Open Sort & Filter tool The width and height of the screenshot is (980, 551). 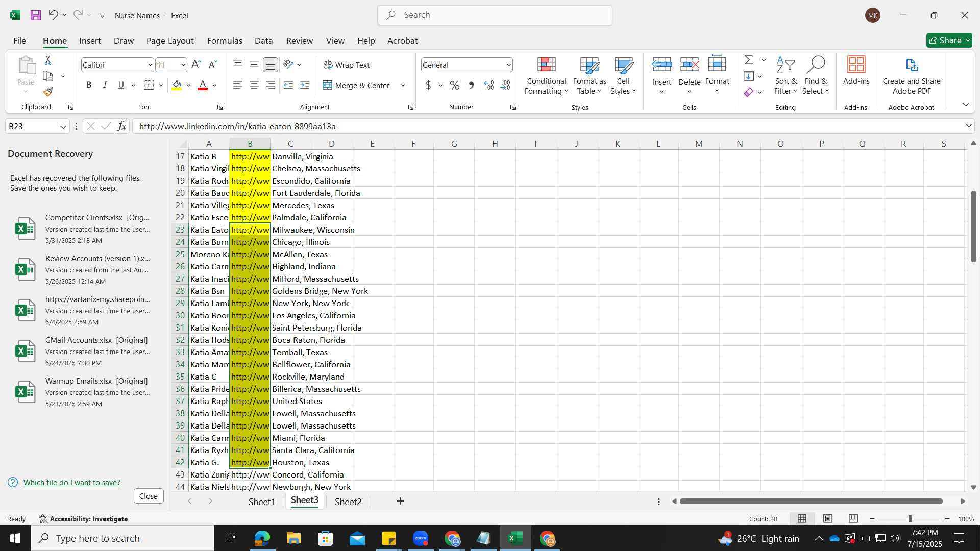[x=786, y=76]
